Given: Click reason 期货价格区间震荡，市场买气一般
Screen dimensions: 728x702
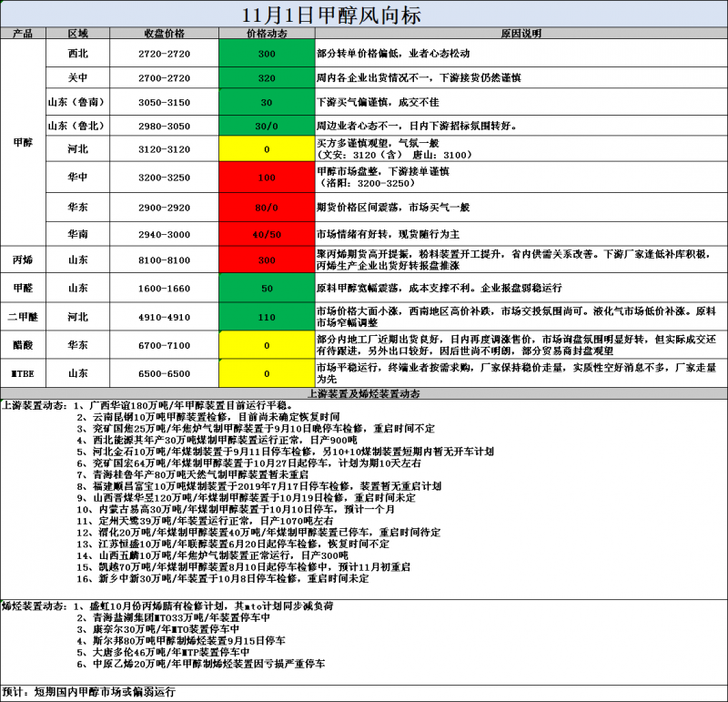Looking at the screenshot, I should tap(393, 208).
